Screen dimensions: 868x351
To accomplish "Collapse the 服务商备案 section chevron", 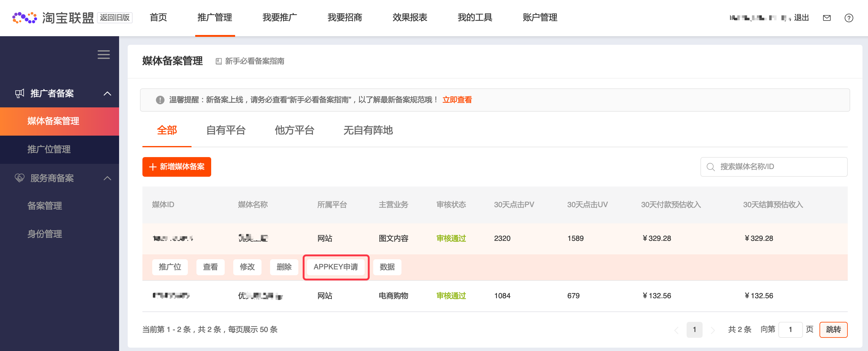I will (107, 178).
